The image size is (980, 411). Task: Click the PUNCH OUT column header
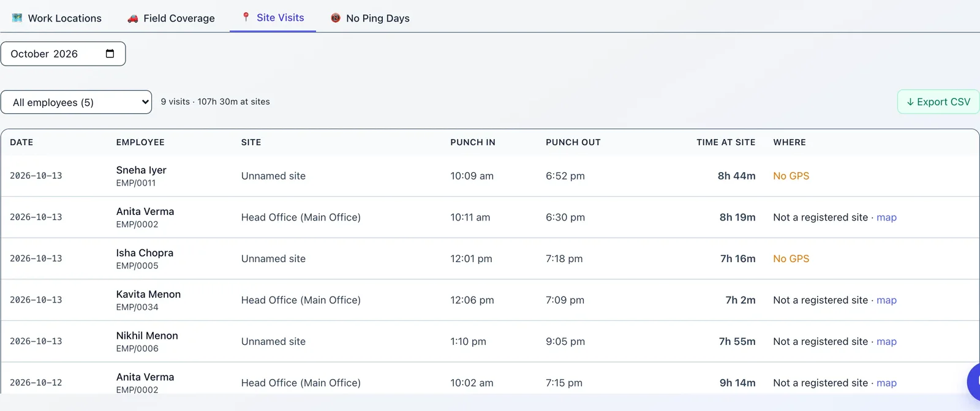[x=573, y=142]
